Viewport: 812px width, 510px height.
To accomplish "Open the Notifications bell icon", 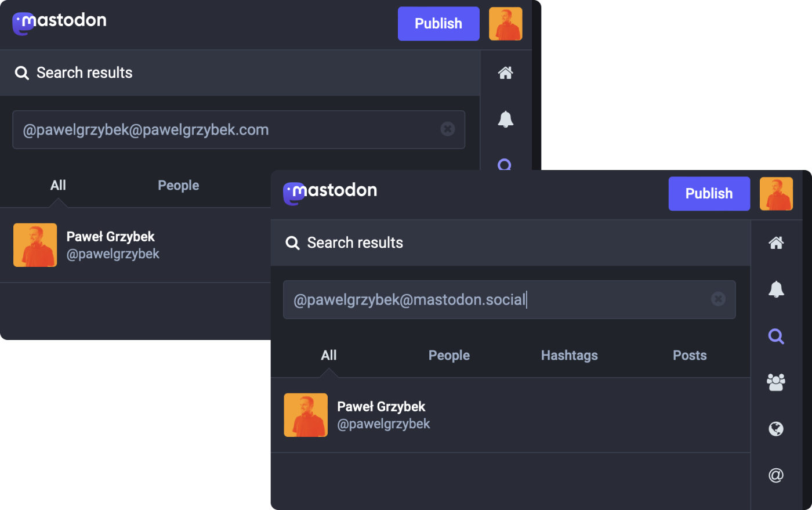I will [x=776, y=290].
